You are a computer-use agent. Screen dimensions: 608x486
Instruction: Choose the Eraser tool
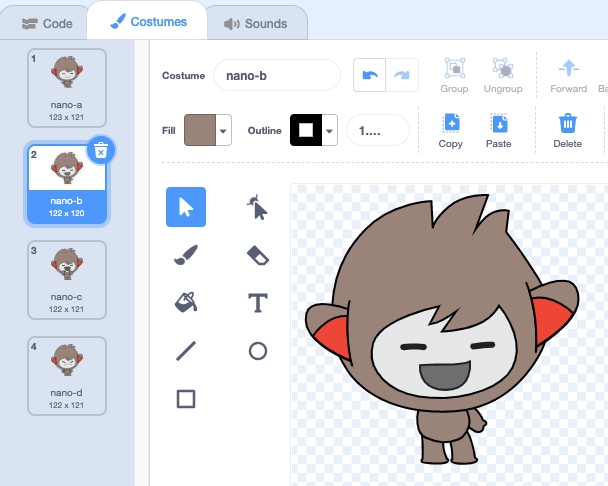(x=257, y=255)
